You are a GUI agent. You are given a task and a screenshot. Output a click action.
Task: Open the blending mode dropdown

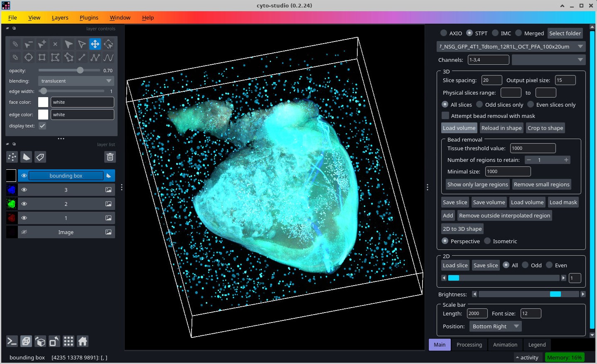pyautogui.click(x=76, y=81)
